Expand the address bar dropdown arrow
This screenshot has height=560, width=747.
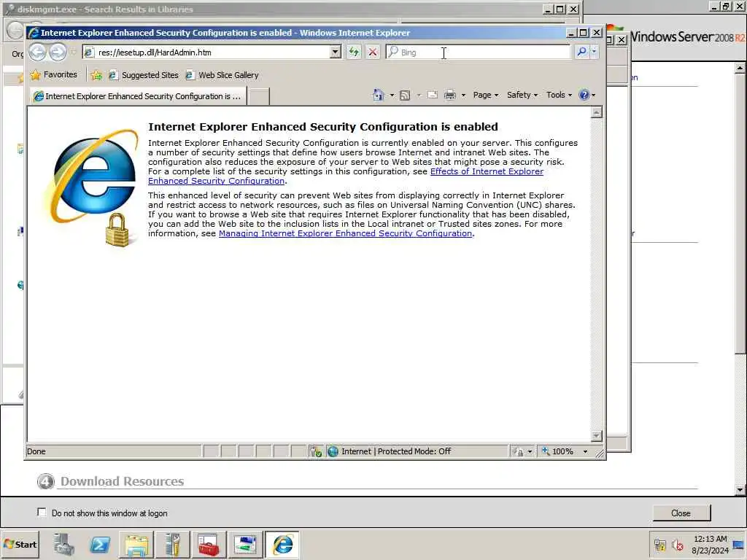tap(336, 52)
